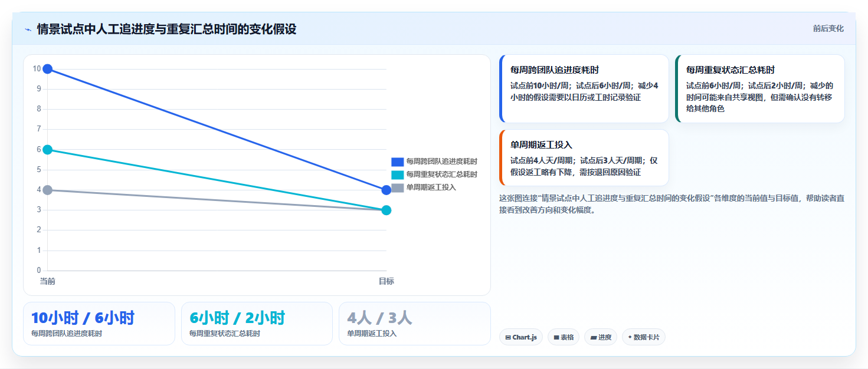868x369 pixels.
Task: Click the icon inside the 表格 chip
Action: click(x=556, y=338)
